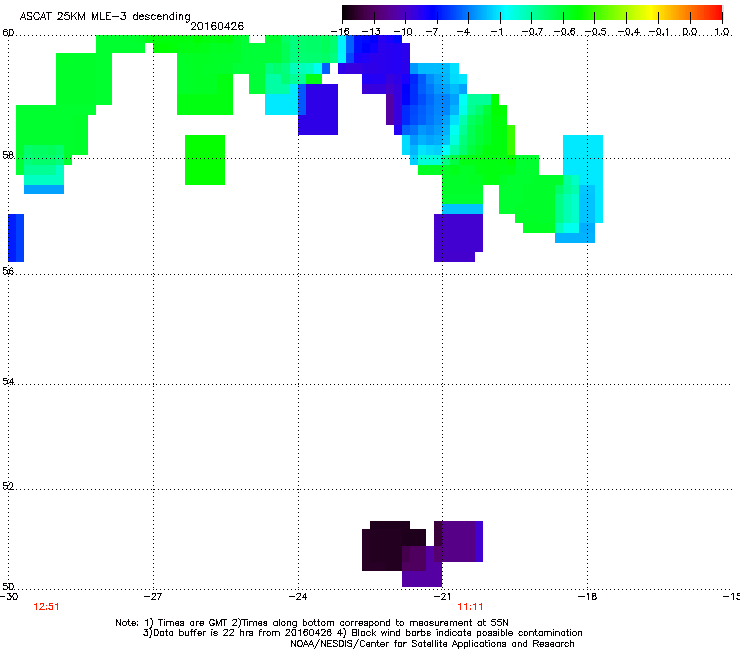
Task: Click the colorbar tick label -16
Action: click(x=340, y=32)
